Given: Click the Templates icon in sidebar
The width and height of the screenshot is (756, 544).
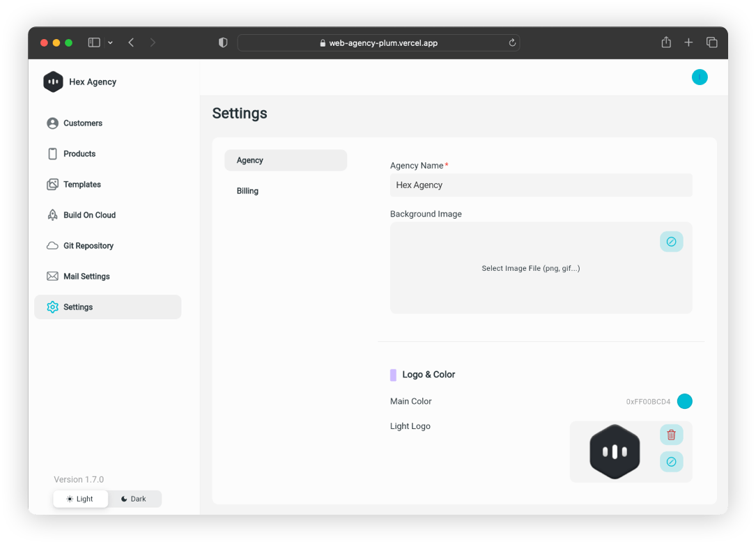Looking at the screenshot, I should coord(52,185).
